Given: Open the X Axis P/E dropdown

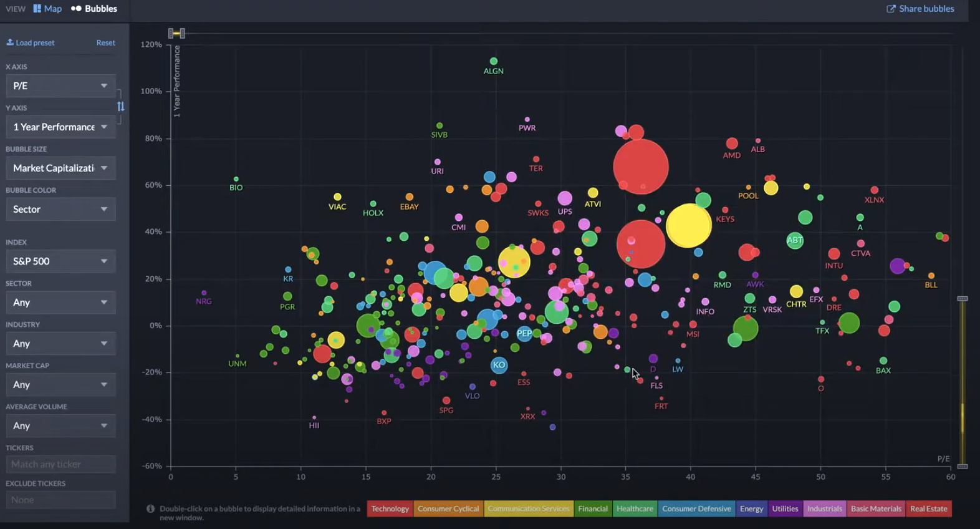Looking at the screenshot, I should pyautogui.click(x=60, y=85).
